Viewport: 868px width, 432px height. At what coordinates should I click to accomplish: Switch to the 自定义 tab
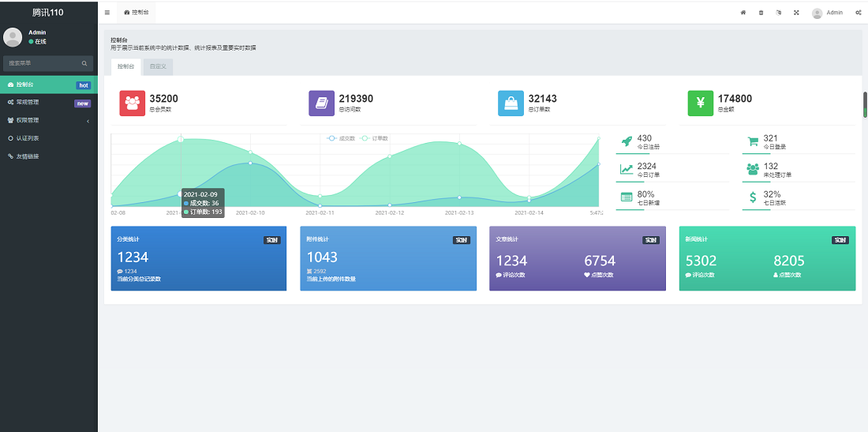[x=158, y=67]
